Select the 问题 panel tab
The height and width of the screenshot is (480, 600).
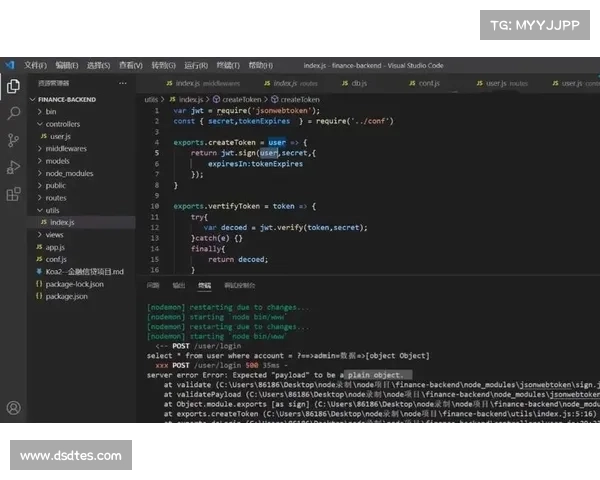coord(153,285)
